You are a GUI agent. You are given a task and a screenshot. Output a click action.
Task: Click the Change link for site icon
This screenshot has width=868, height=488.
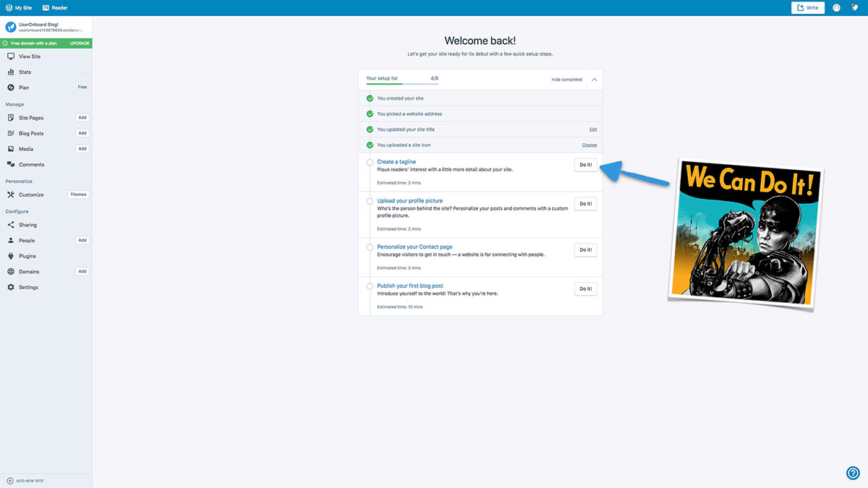[590, 145]
